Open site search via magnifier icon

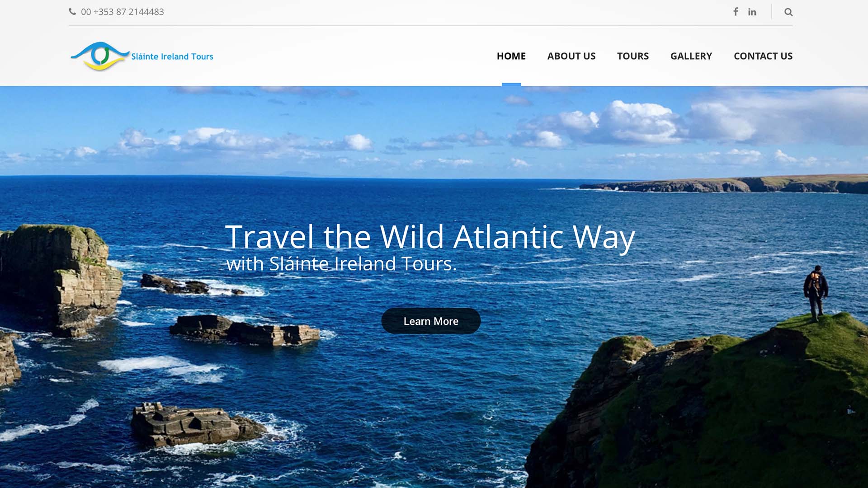click(x=788, y=12)
